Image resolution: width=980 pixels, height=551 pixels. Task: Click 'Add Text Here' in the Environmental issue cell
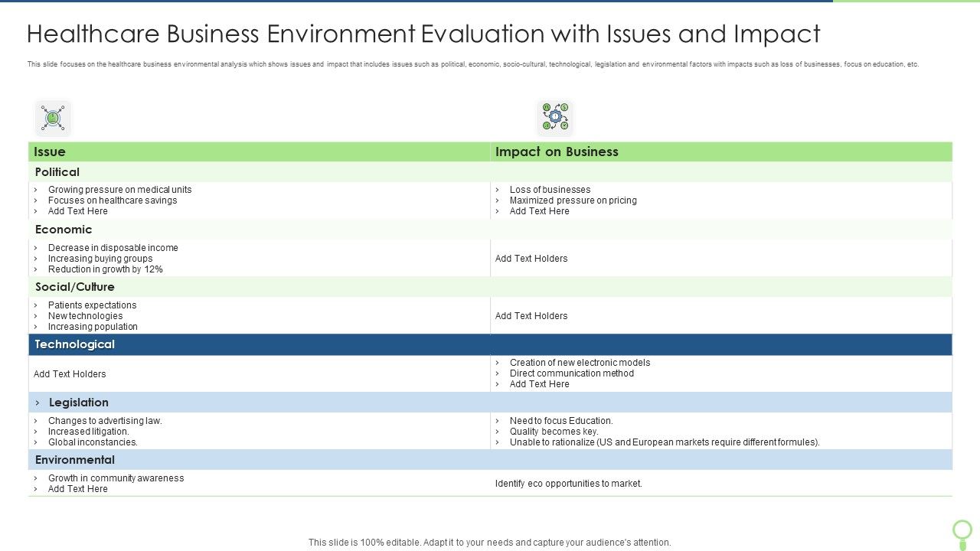(x=78, y=489)
